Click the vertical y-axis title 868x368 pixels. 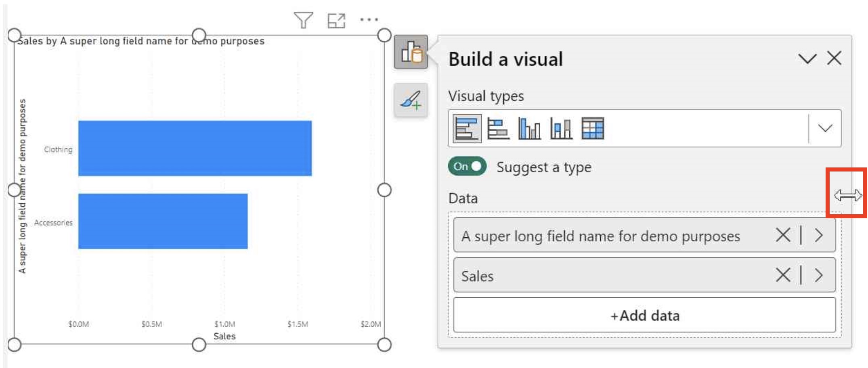(x=22, y=186)
